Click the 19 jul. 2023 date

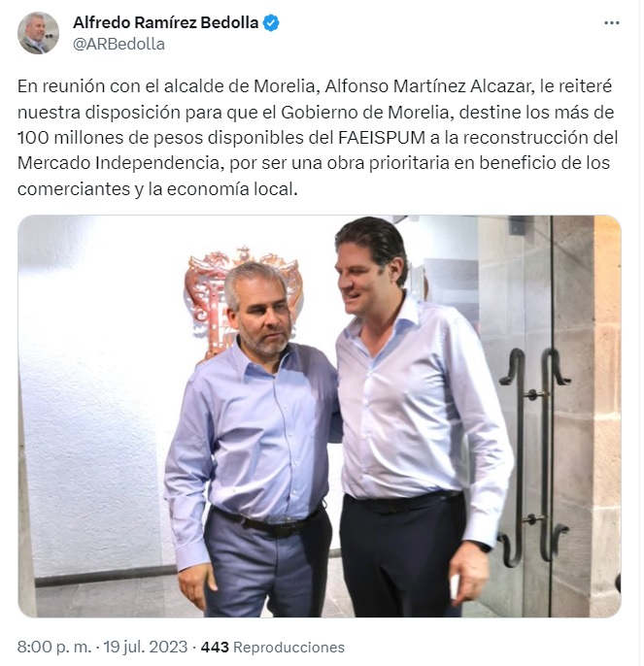coord(146,647)
